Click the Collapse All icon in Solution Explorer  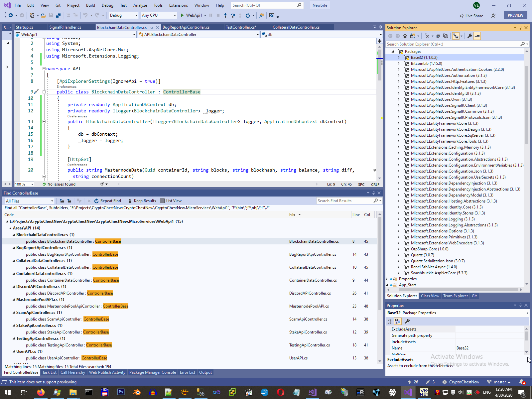(438, 36)
